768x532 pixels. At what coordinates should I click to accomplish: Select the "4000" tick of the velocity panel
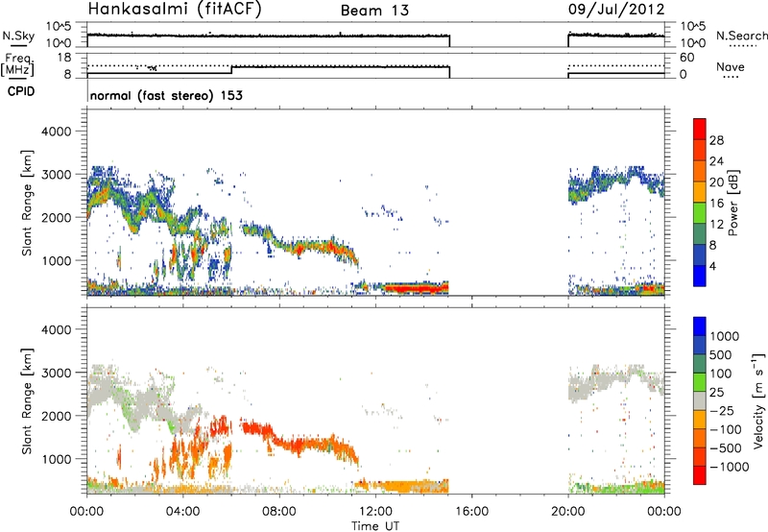(56, 329)
